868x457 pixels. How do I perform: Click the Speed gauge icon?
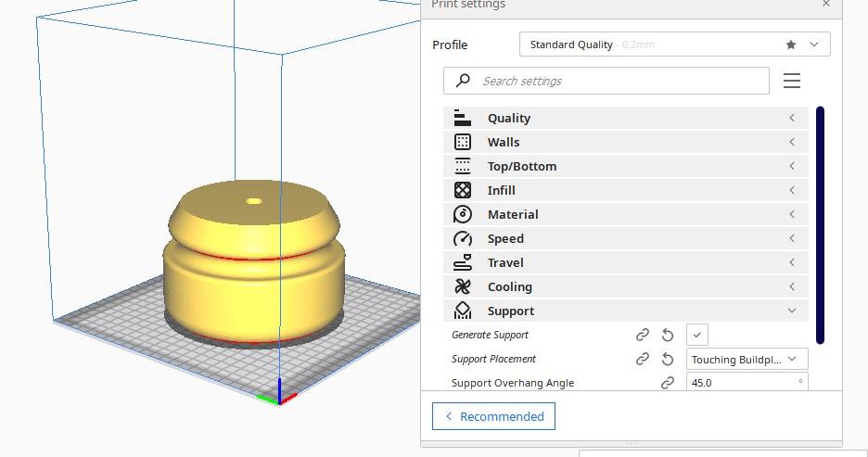[462, 238]
